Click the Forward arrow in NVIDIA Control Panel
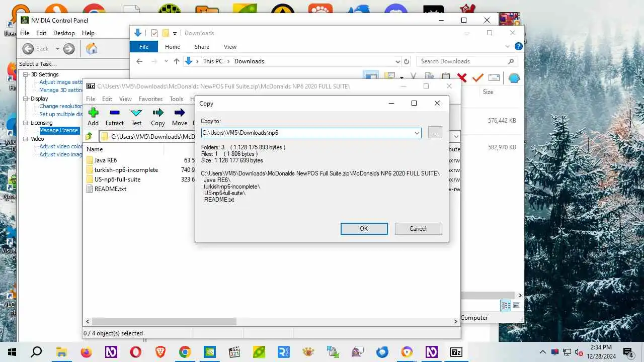644x362 pixels. pyautogui.click(x=69, y=49)
